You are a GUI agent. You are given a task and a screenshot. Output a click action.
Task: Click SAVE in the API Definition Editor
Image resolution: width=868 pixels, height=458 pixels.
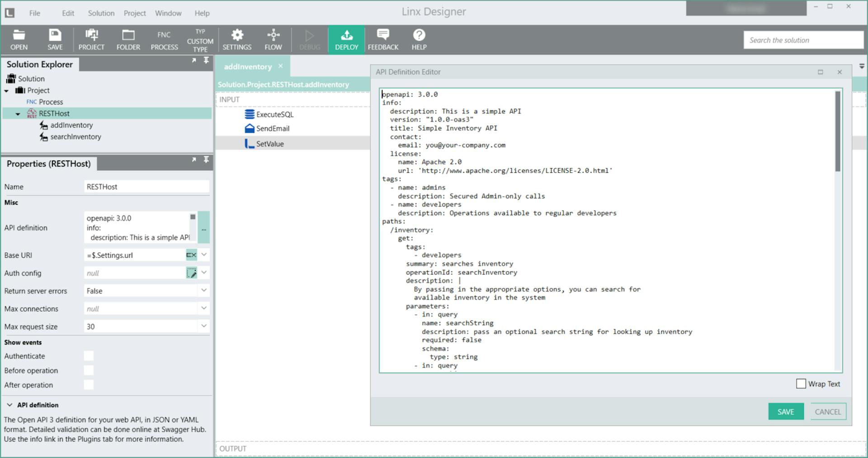tap(786, 411)
